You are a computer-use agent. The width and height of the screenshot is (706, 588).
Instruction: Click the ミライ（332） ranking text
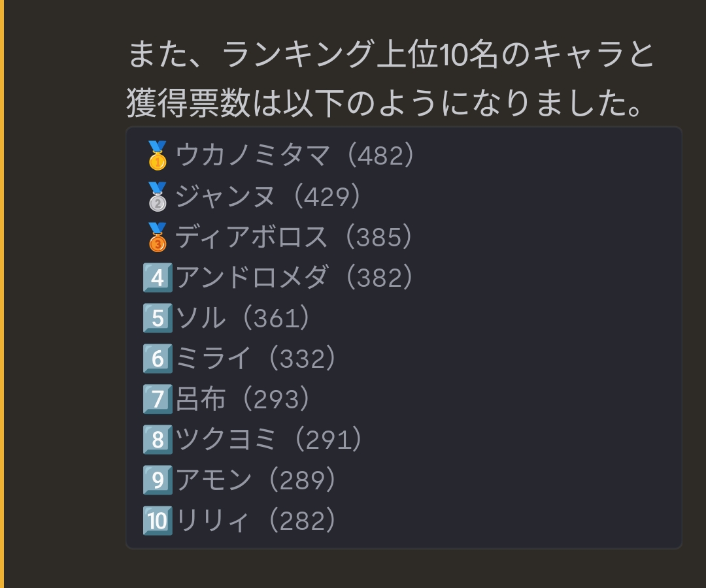click(x=256, y=359)
